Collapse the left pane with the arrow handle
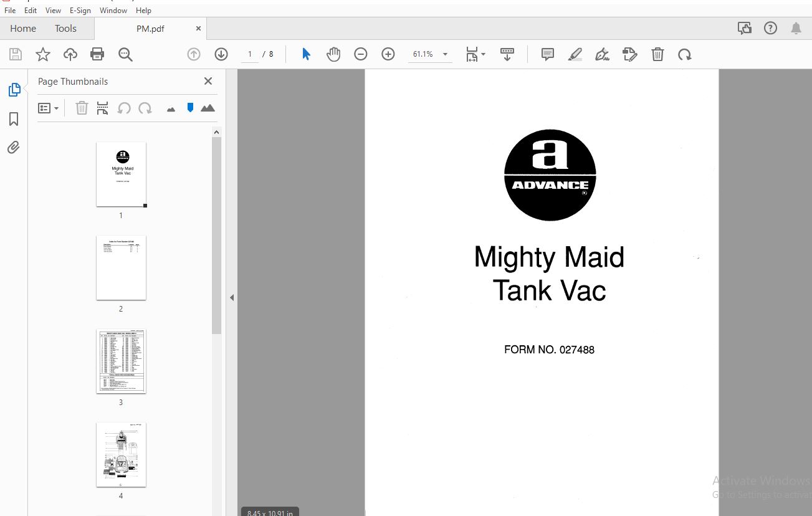 click(231, 297)
